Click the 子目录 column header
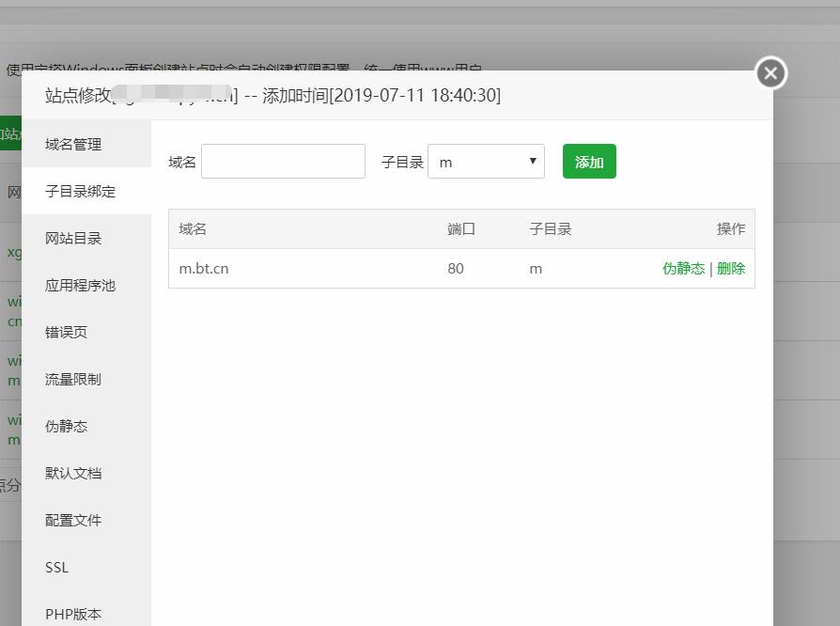The image size is (840, 626). pos(551,228)
